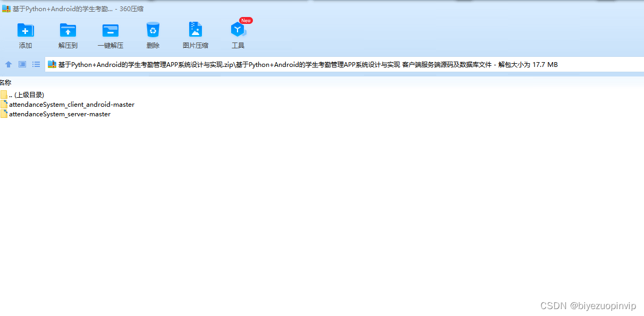This screenshot has width=644, height=316.
Task: Toggle the list view display icon
Action: 36,64
